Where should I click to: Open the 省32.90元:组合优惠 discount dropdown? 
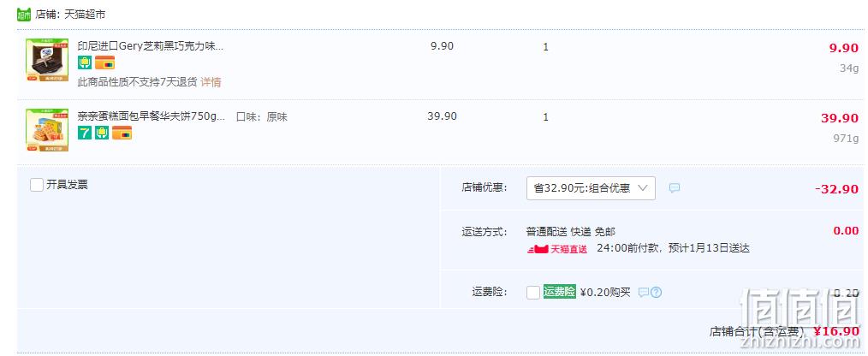click(x=591, y=188)
